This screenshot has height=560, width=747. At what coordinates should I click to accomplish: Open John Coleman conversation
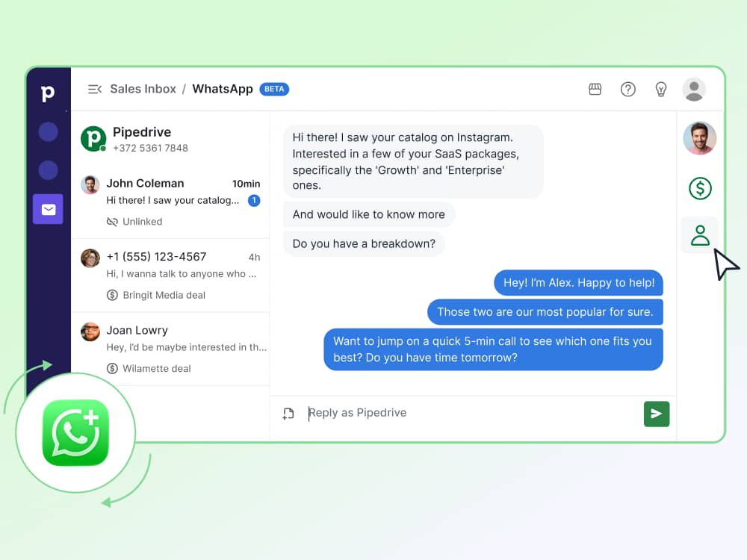point(170,202)
